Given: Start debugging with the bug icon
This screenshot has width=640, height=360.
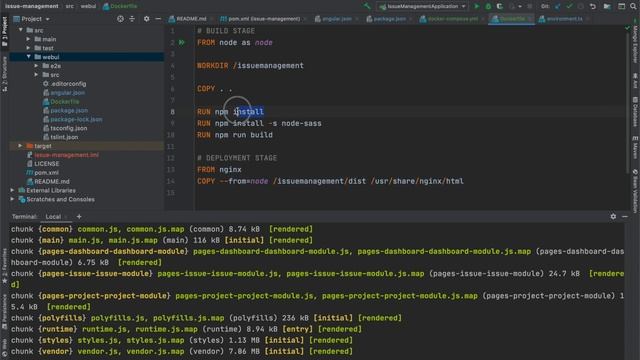Looking at the screenshot, I should click(488, 7).
